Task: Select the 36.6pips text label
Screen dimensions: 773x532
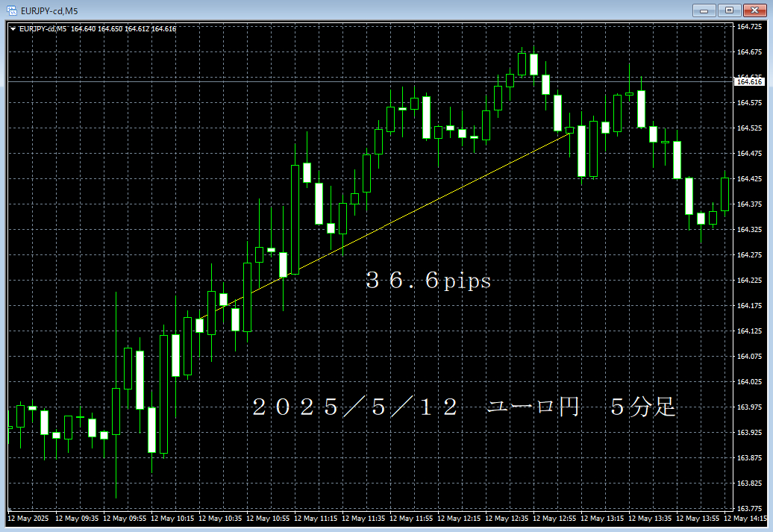Action: pyautogui.click(x=428, y=281)
